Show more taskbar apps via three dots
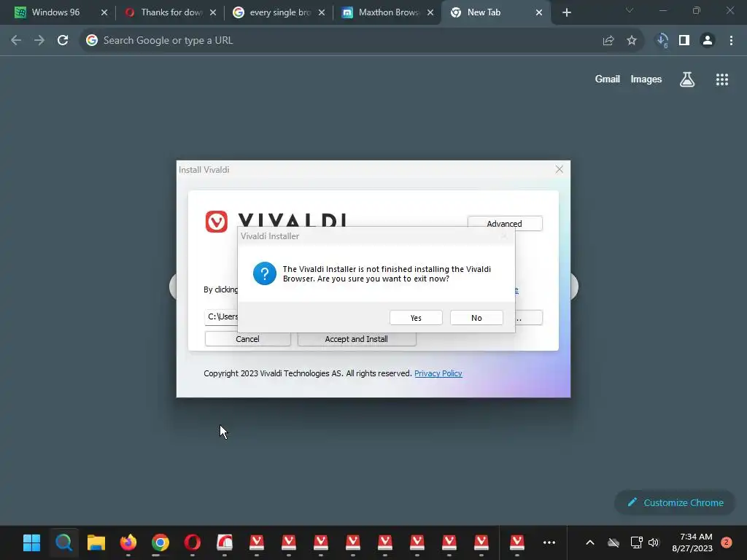This screenshot has height=560, width=747. 549,542
